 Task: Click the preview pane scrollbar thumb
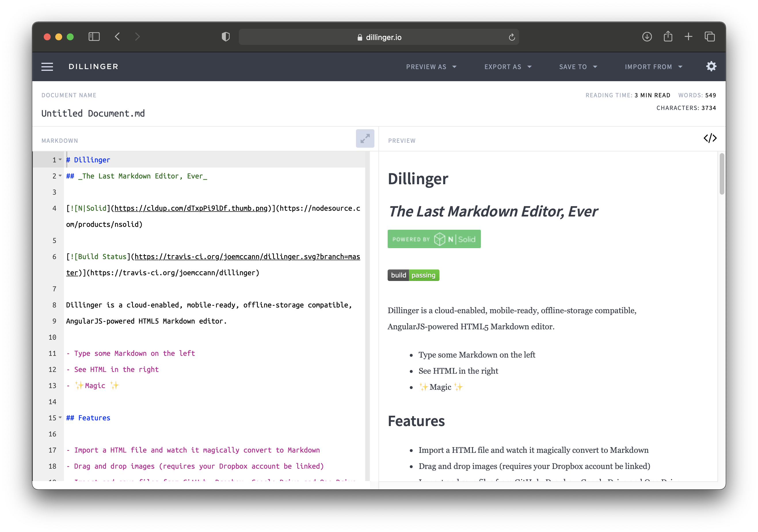(722, 174)
